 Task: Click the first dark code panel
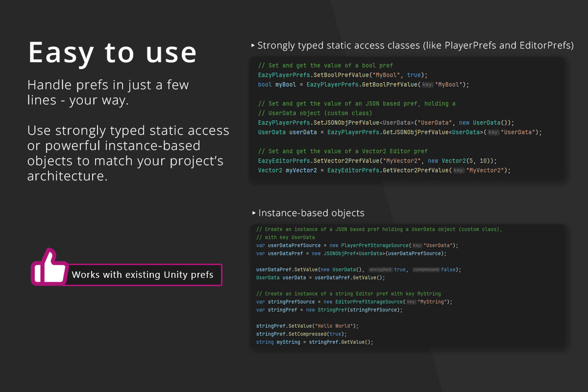(x=407, y=118)
